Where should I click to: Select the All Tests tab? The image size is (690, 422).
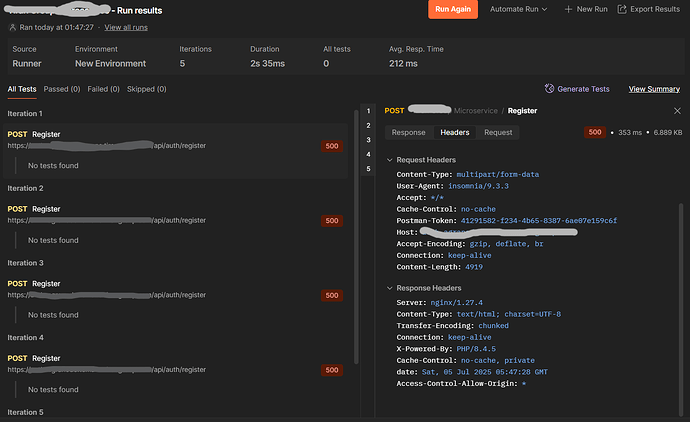click(x=22, y=89)
